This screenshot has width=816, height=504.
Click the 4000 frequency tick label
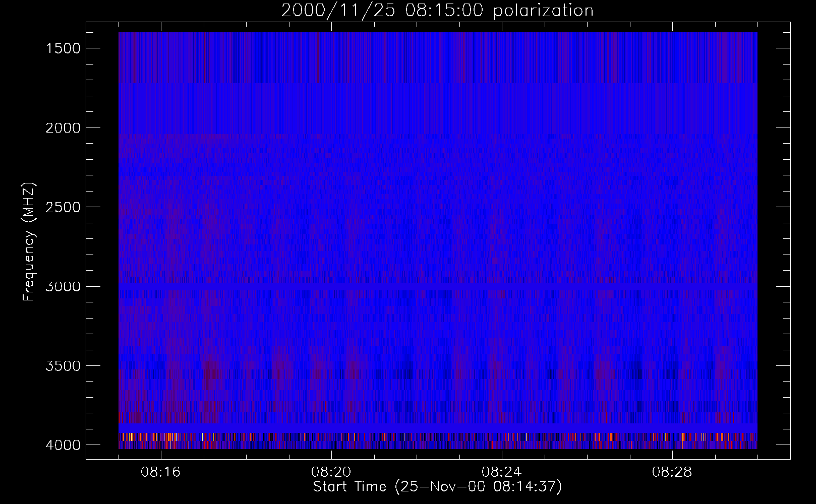point(63,445)
